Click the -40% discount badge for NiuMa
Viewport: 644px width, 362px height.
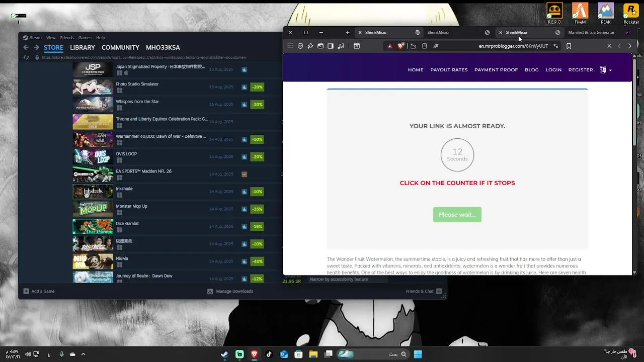(257, 261)
